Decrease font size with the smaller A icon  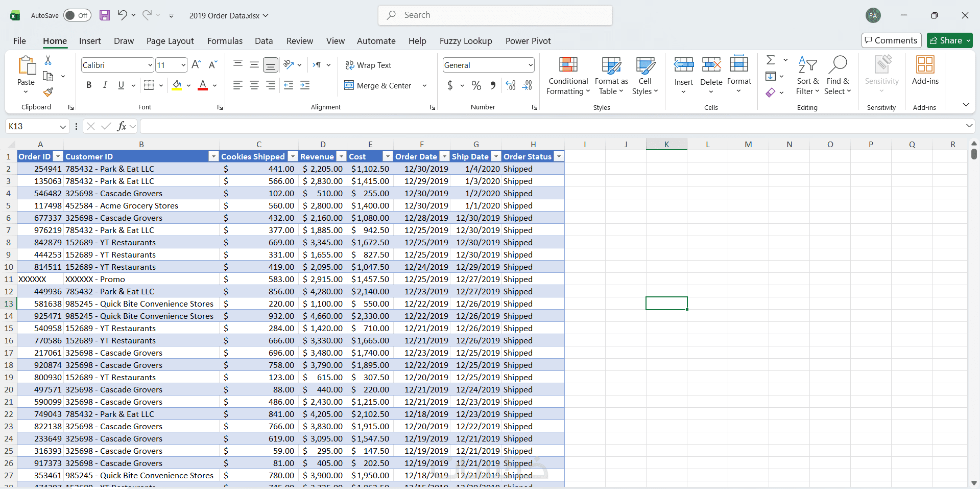point(213,65)
